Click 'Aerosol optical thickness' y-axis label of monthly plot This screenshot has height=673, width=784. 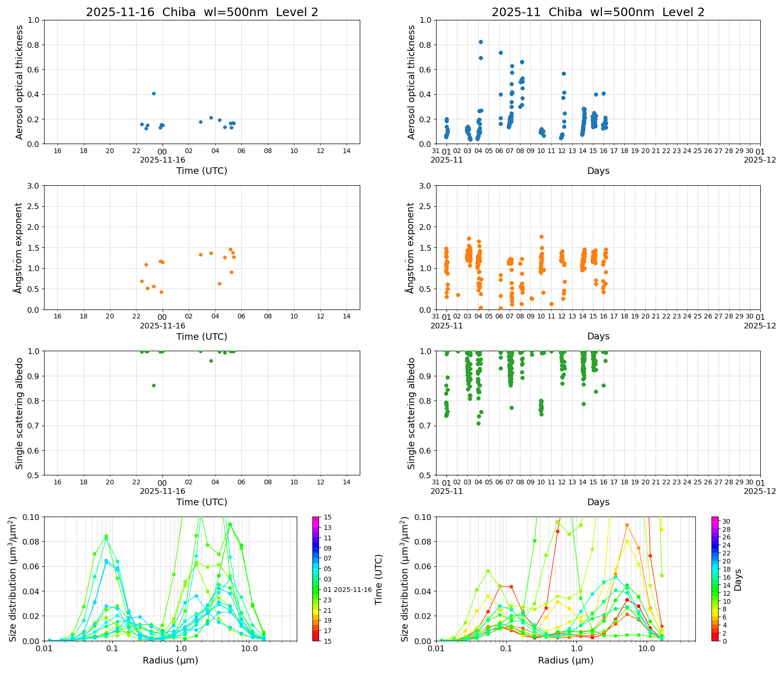tap(411, 82)
